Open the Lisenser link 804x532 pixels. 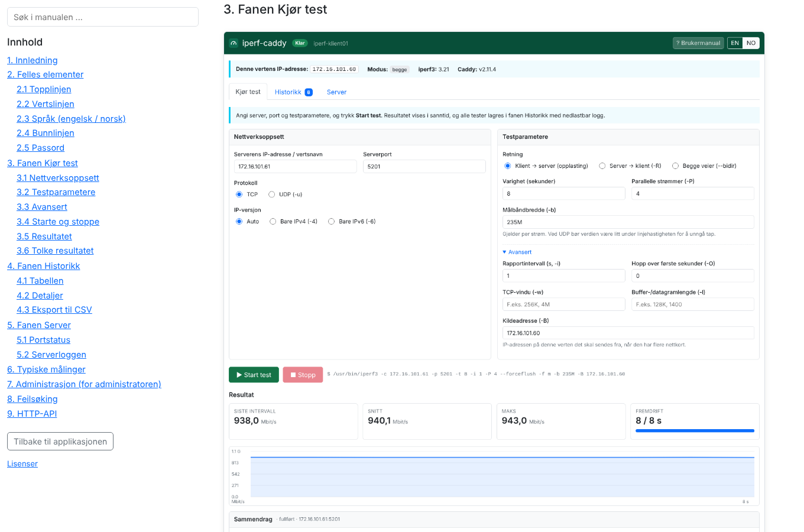pos(22,464)
